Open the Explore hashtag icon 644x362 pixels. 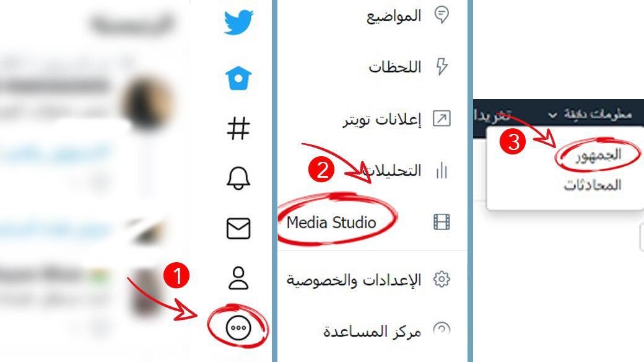click(x=238, y=128)
